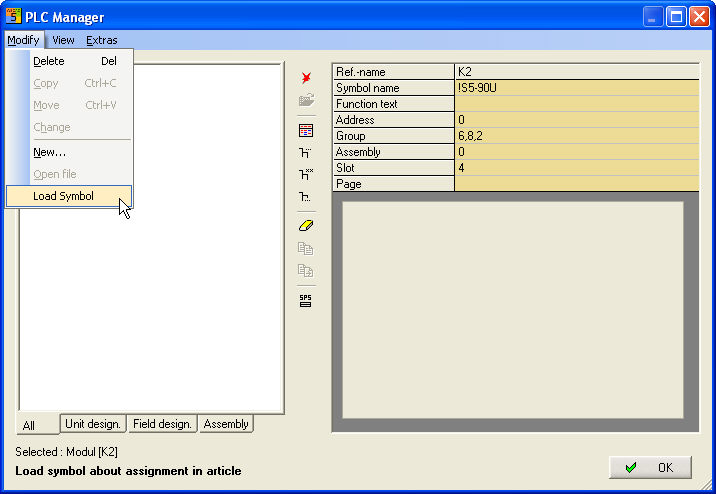Click the connection symbol icon with xx
Image resolution: width=716 pixels, height=494 pixels.
pyautogui.click(x=306, y=174)
